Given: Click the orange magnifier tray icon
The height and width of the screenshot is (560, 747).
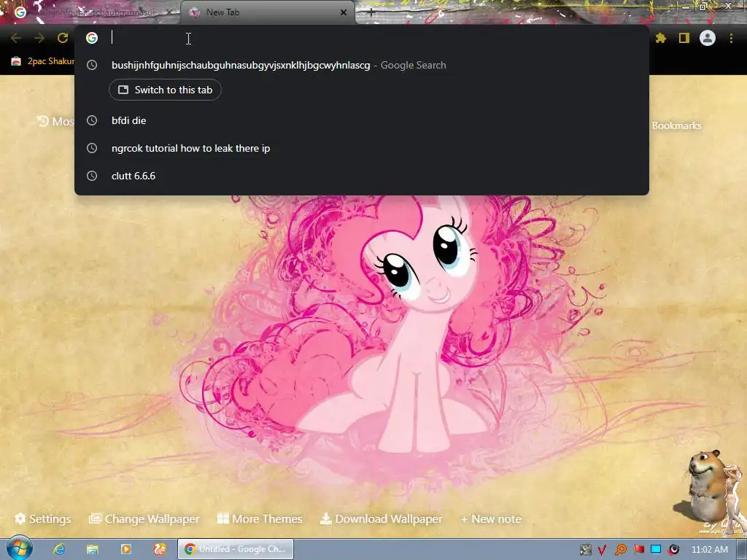Looking at the screenshot, I should [x=620, y=550].
